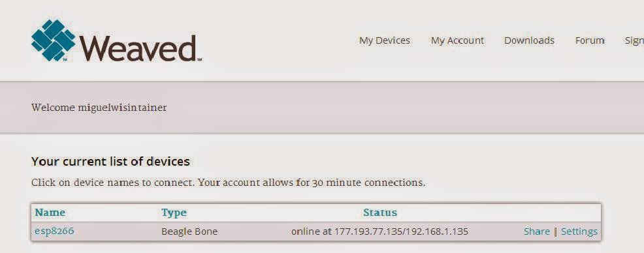Screen dimensions: 644x253
Task: Click the Weaved diamond logo icon
Action: (54, 40)
